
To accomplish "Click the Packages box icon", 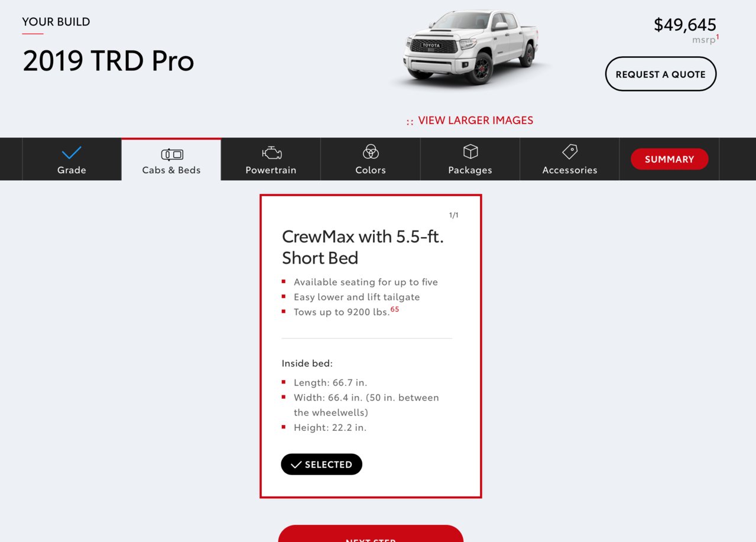I will (x=471, y=152).
